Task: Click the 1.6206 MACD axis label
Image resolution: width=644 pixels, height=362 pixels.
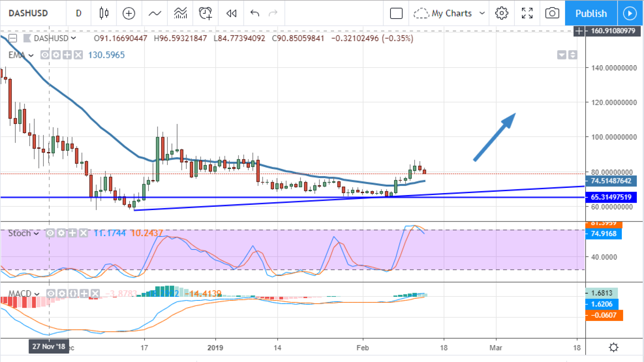Action: (x=602, y=304)
